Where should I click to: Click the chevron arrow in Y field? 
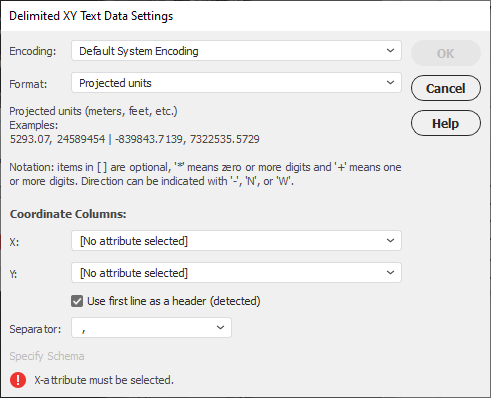point(390,273)
